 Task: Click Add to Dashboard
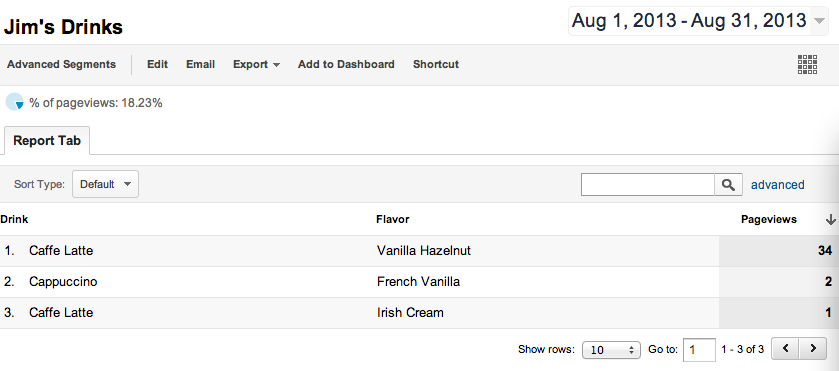click(346, 64)
